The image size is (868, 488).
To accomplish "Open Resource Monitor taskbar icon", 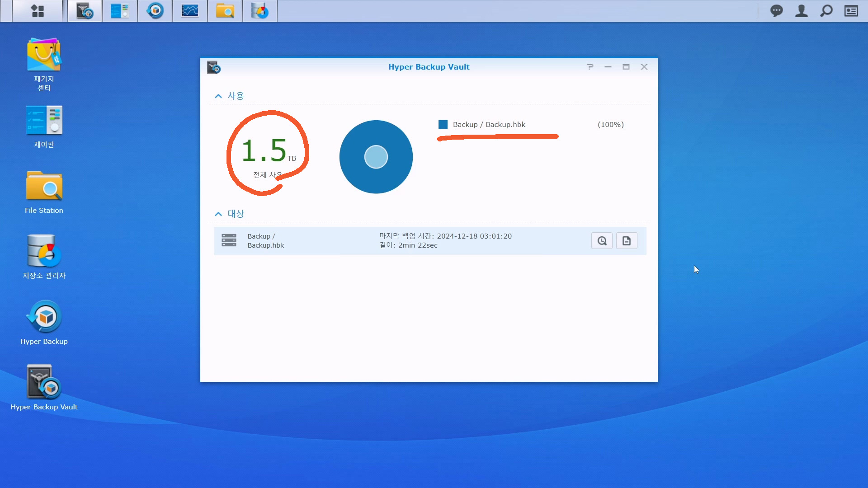I will coord(190,11).
